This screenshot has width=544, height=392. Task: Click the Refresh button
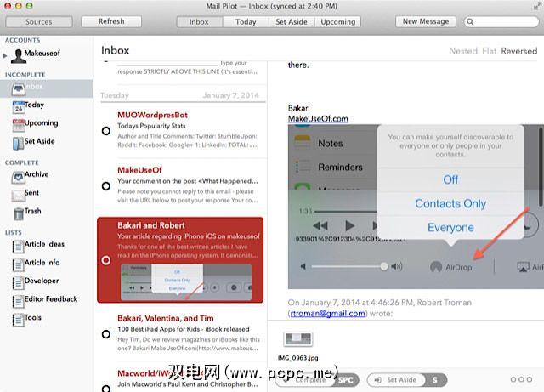[111, 21]
